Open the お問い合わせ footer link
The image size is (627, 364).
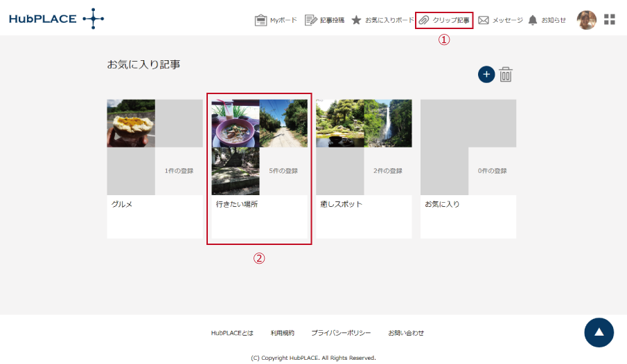406,333
